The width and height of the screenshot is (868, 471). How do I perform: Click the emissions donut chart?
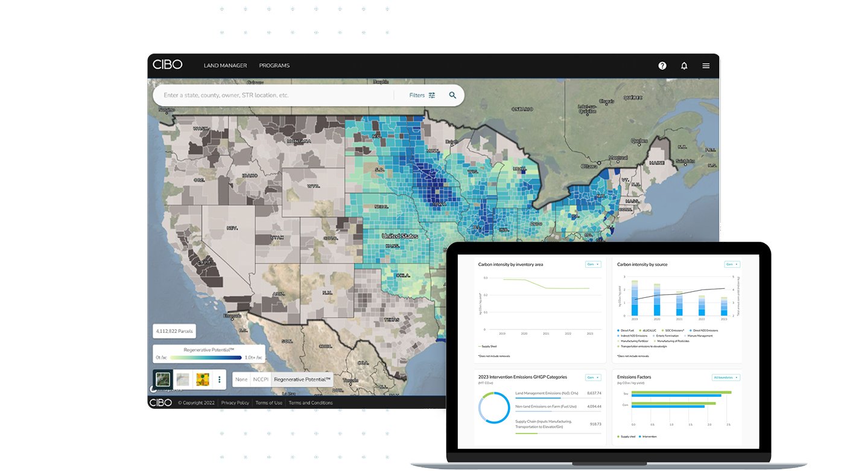[x=494, y=408]
